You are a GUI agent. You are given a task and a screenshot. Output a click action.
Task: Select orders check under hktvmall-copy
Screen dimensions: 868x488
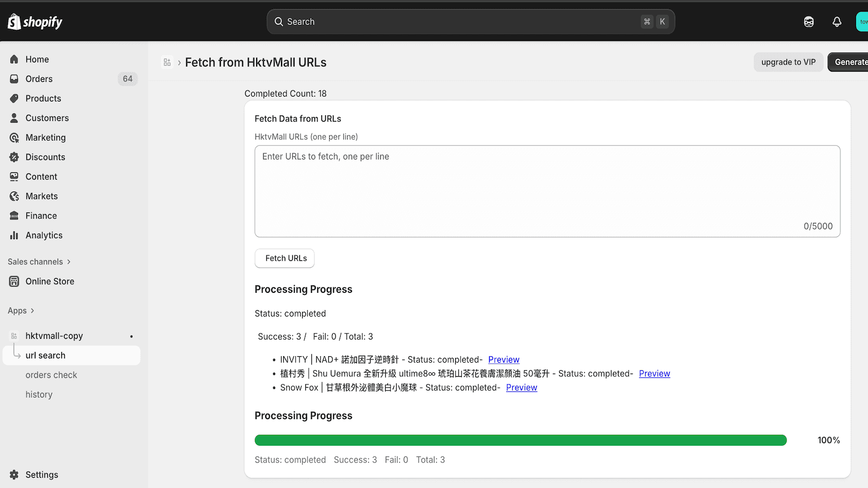click(51, 375)
